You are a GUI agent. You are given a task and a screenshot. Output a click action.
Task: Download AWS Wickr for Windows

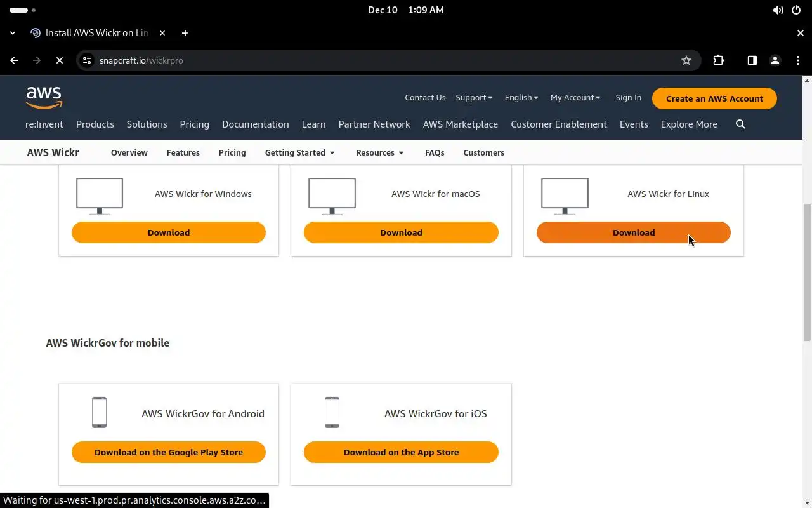tap(169, 232)
